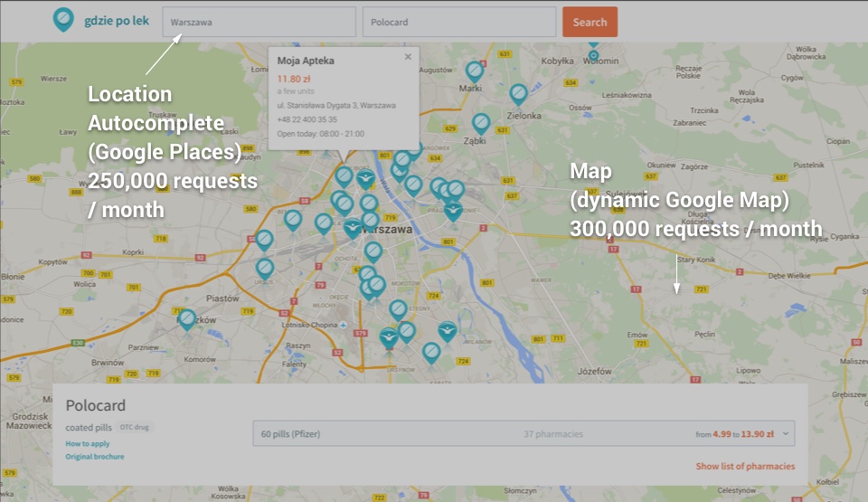Select the marker under the popup pointer
Viewport: 868px width, 502px height.
344,177
